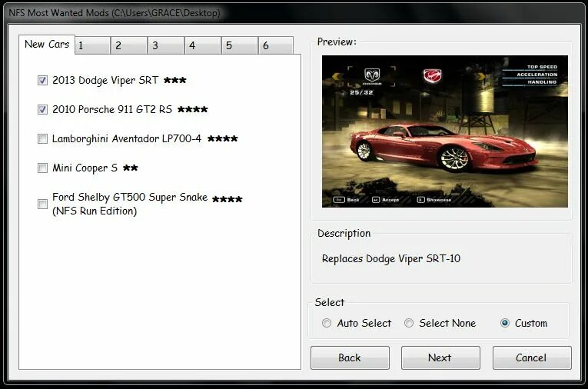This screenshot has width=588, height=389.
Task: Click the Lamborghini Aventador LP700-4 label
Action: pos(127,139)
